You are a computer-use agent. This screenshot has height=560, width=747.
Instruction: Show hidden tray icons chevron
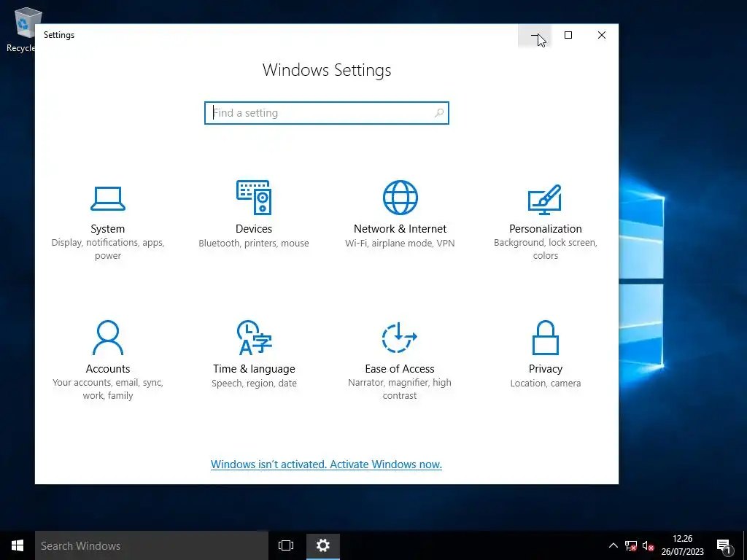(613, 545)
